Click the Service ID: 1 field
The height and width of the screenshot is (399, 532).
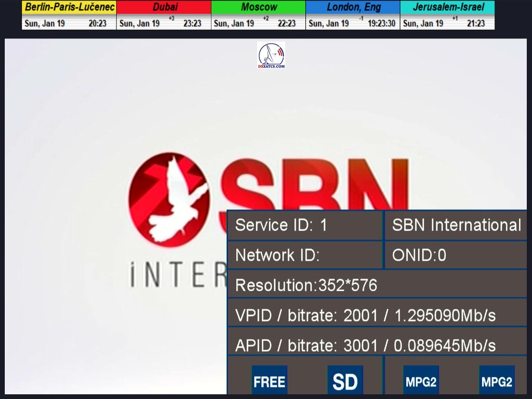(x=305, y=225)
